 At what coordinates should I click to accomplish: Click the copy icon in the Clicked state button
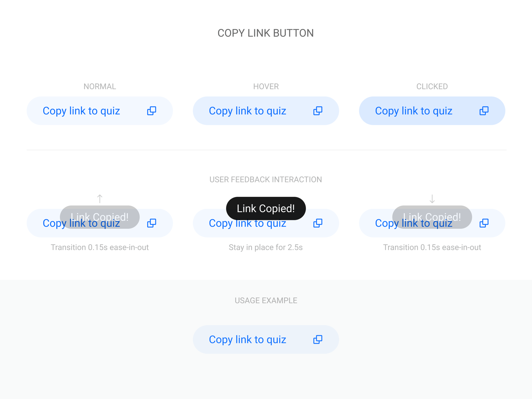click(484, 111)
